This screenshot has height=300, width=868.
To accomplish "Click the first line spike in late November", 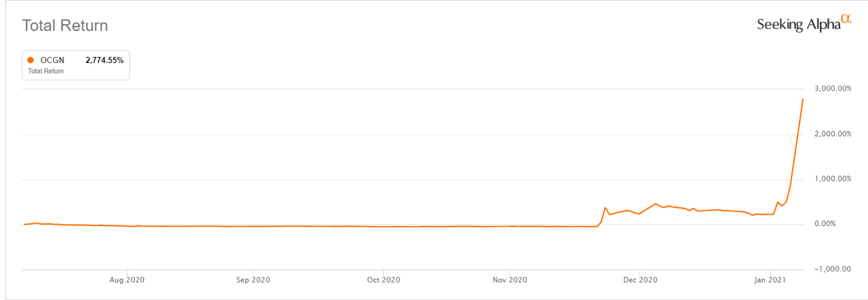I will tap(605, 208).
